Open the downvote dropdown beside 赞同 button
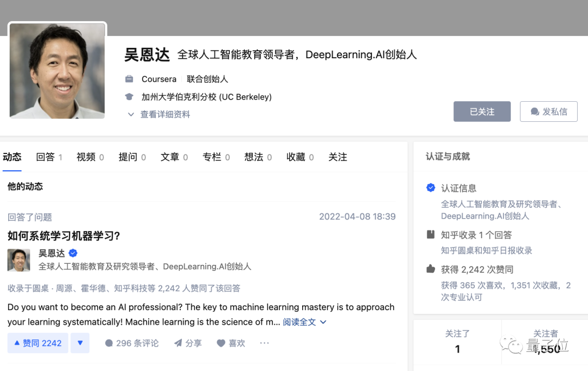The image size is (588, 371). click(79, 343)
